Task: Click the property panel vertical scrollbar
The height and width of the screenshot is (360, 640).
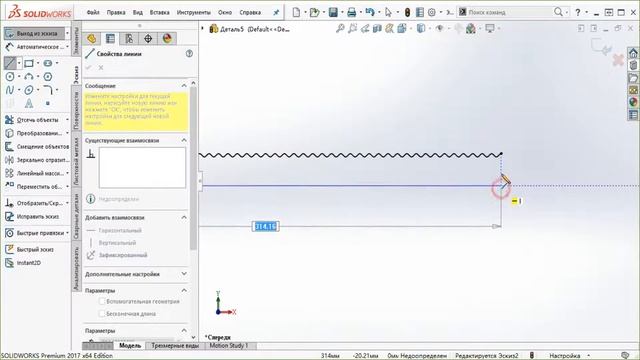Action: point(193,169)
